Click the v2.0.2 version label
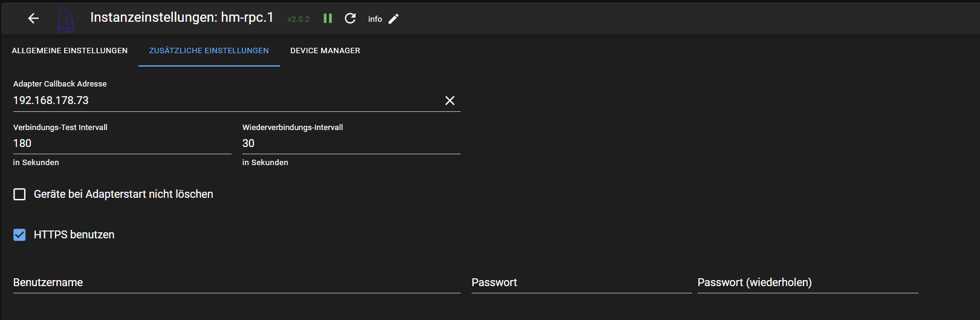 [298, 19]
